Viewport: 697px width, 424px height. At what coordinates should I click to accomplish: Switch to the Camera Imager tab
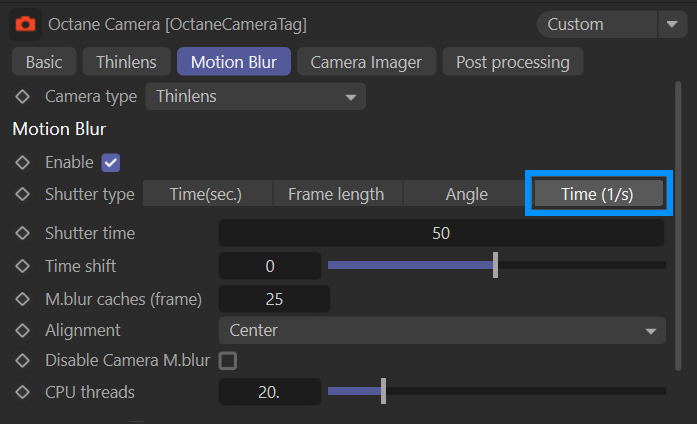tap(365, 62)
